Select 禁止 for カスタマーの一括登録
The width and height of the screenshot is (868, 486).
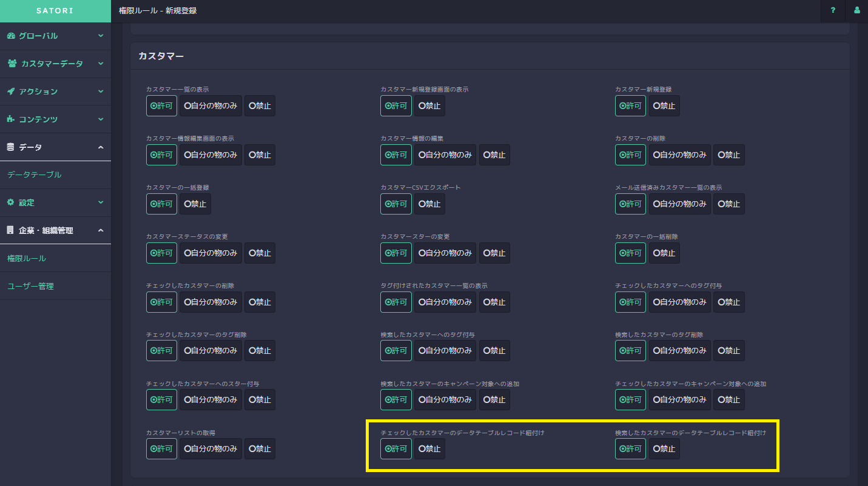click(195, 204)
